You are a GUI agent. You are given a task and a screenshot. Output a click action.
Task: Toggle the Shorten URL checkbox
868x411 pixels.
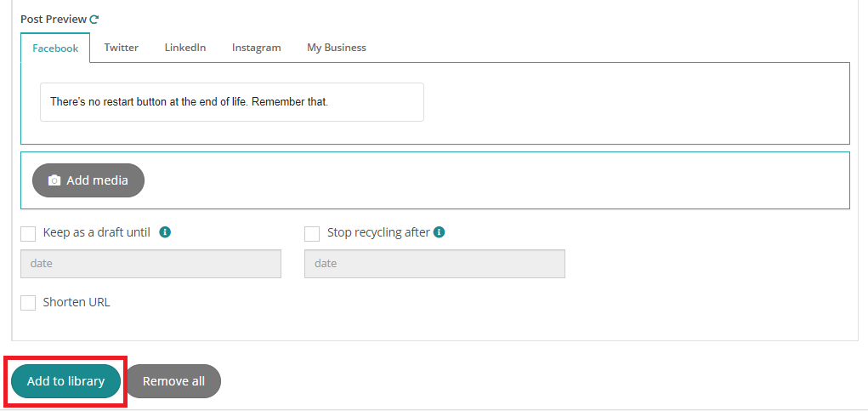point(28,303)
